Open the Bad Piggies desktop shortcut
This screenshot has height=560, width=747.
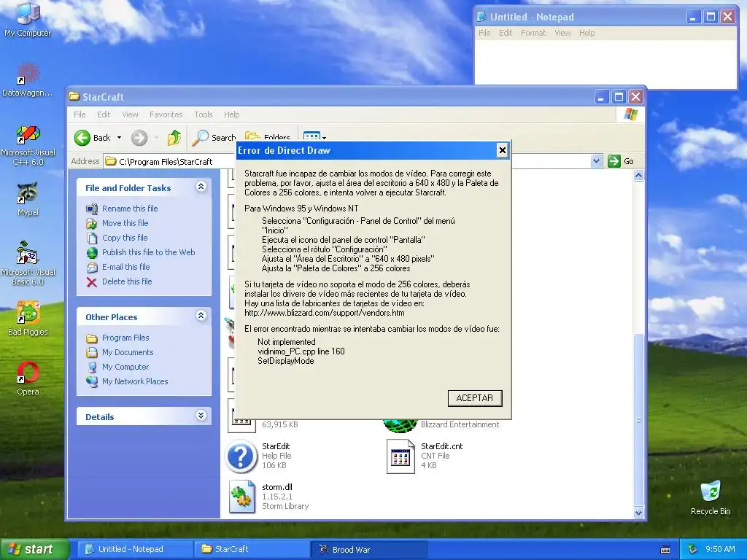[28, 318]
